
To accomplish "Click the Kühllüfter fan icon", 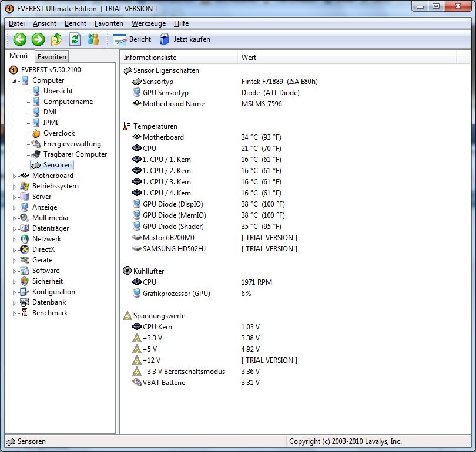I will pos(127,271).
